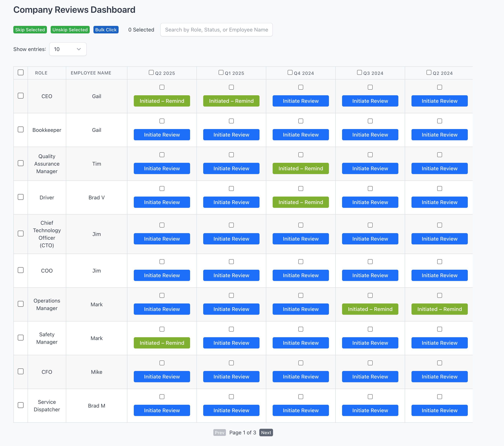Click Initiate Review for CTO Q3 2024

(x=370, y=239)
